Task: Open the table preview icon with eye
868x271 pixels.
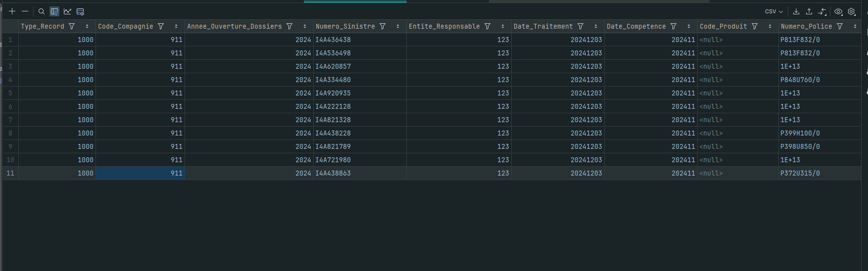Action: click(x=80, y=11)
